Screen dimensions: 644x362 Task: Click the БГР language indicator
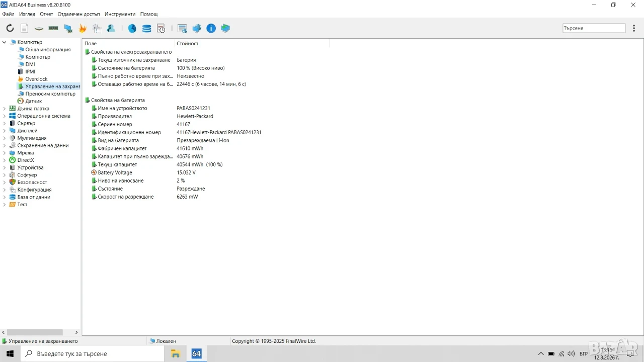tap(584, 354)
